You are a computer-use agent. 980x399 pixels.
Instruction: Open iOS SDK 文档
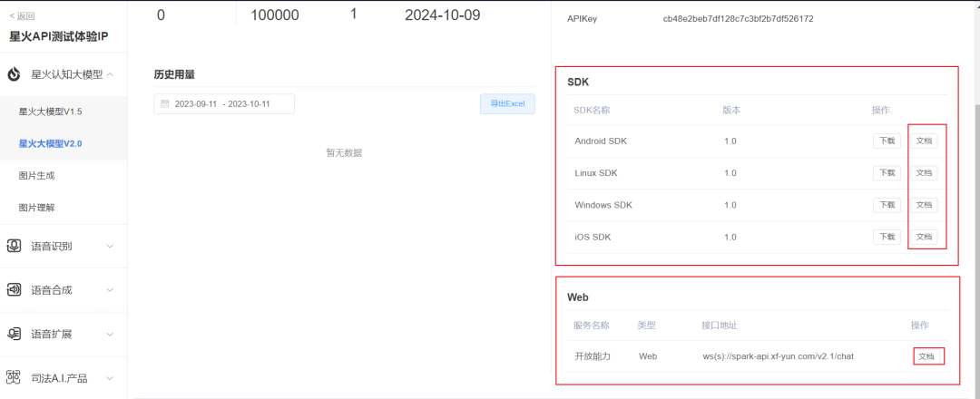(x=924, y=238)
